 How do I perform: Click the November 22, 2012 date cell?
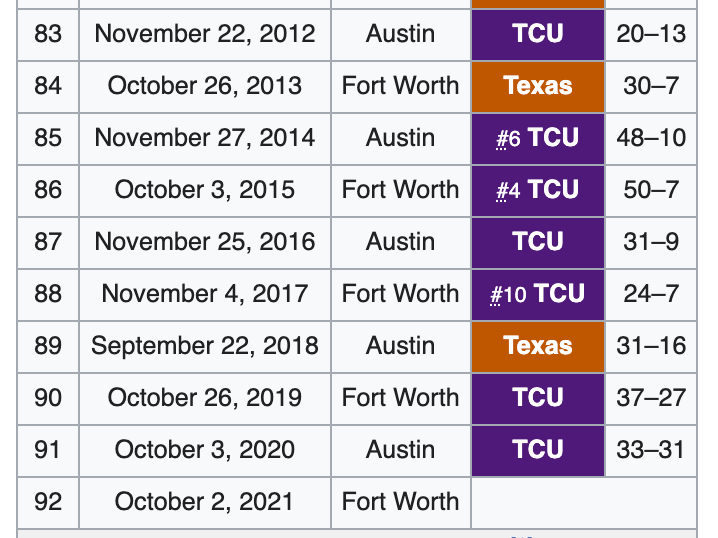[205, 35]
